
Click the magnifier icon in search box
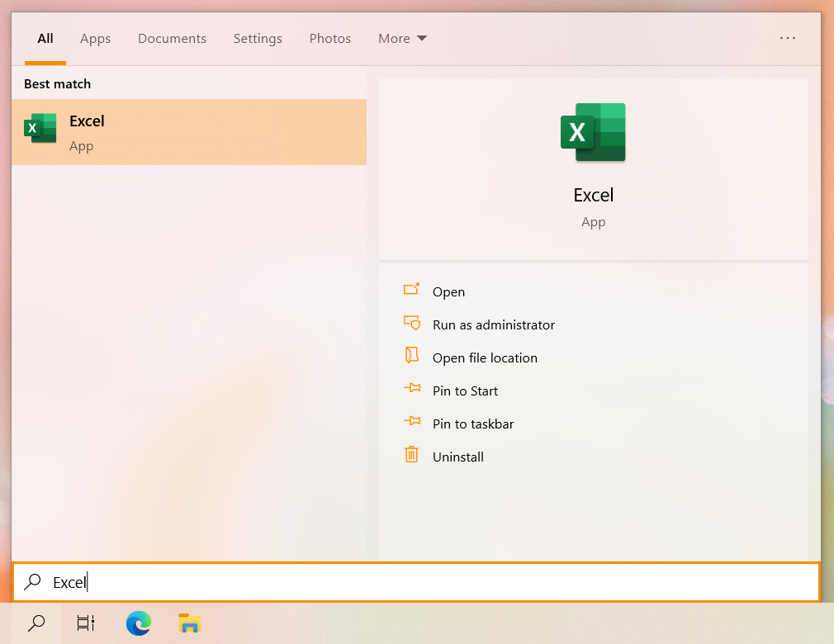click(x=32, y=581)
